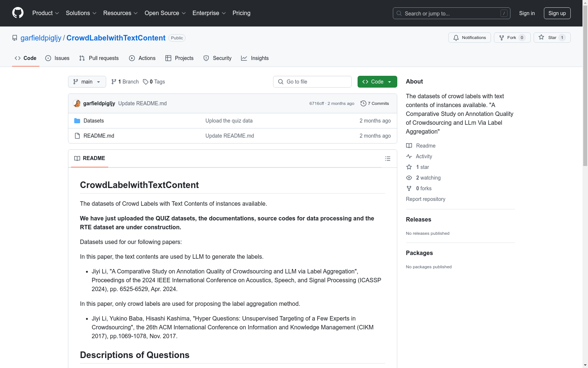Switch to the Actions tab
The height and width of the screenshot is (368, 588).
(142, 58)
